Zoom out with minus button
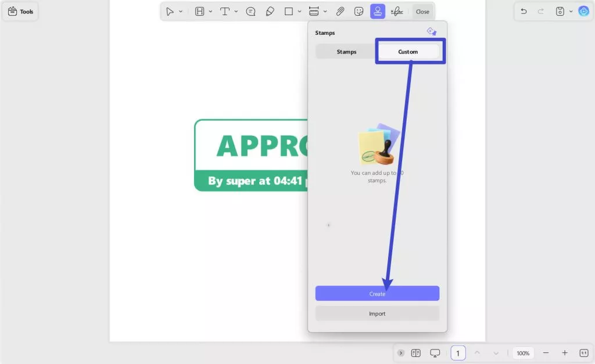The image size is (595, 364). pos(546,353)
